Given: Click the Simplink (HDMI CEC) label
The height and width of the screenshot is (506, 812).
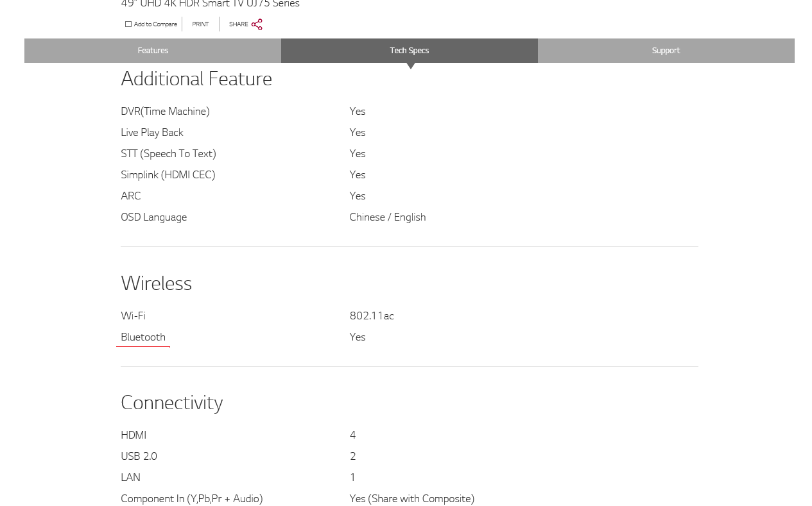Looking at the screenshot, I should point(168,175).
